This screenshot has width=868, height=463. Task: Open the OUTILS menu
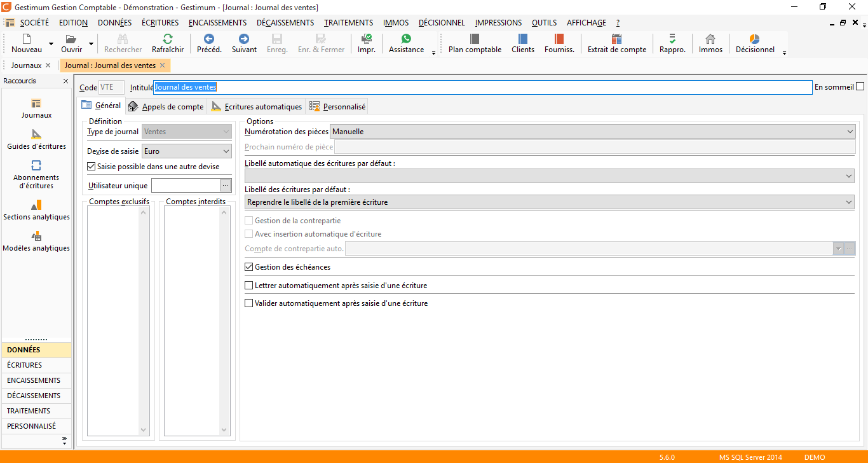click(x=545, y=23)
